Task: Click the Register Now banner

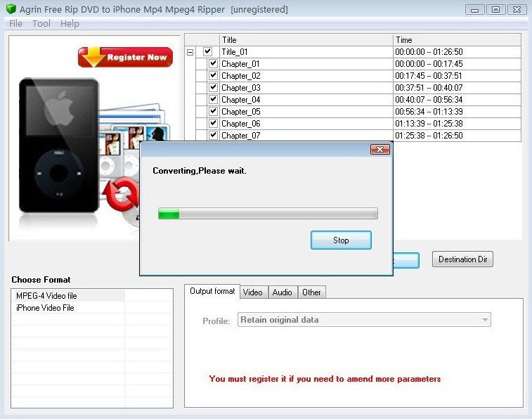Action: 125,57
